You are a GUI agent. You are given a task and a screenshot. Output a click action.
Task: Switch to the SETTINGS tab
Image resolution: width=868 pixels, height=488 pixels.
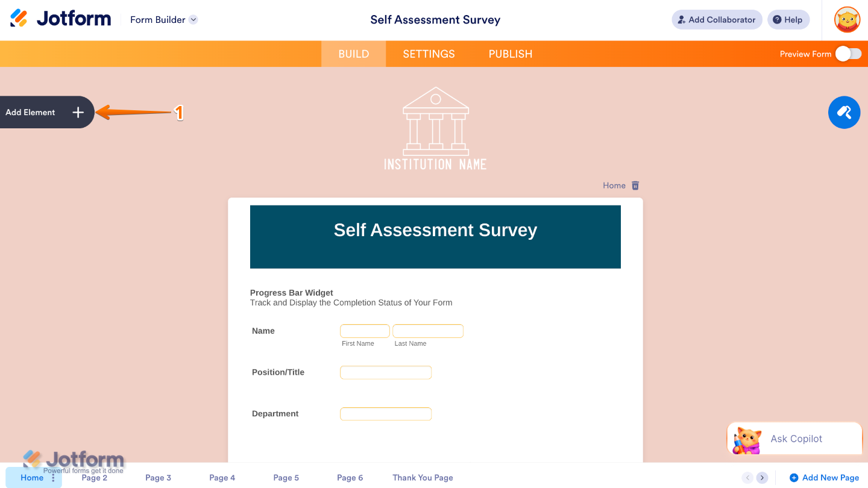pyautogui.click(x=429, y=54)
